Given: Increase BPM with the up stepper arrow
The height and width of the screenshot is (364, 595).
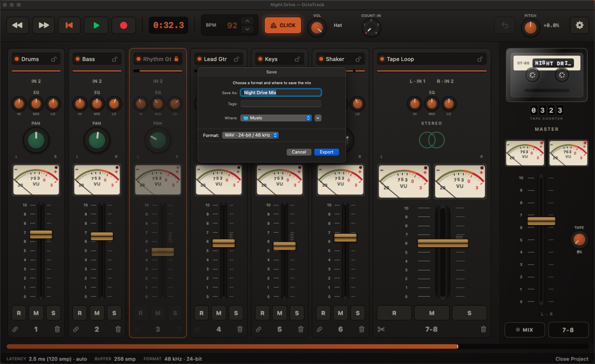Looking at the screenshot, I should coord(247,21).
